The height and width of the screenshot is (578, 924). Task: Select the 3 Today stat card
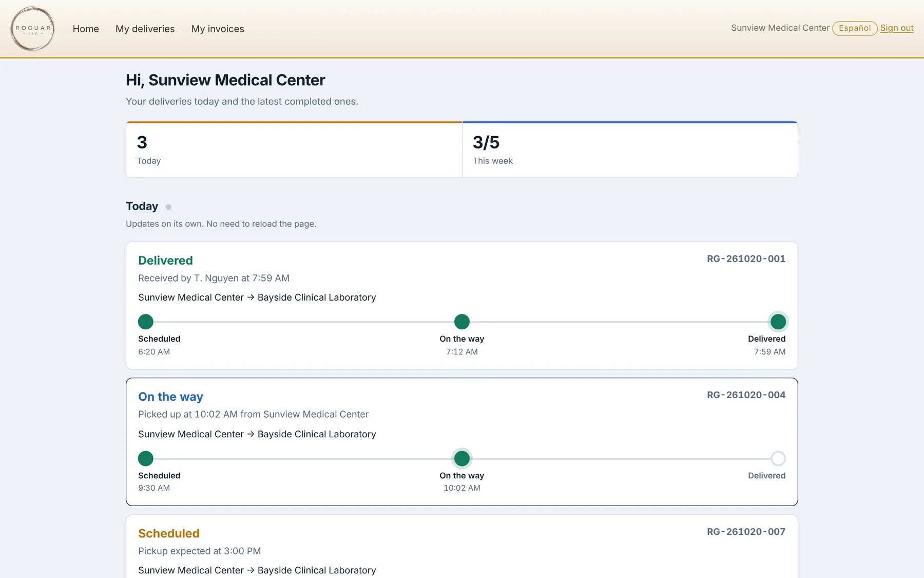click(294, 150)
